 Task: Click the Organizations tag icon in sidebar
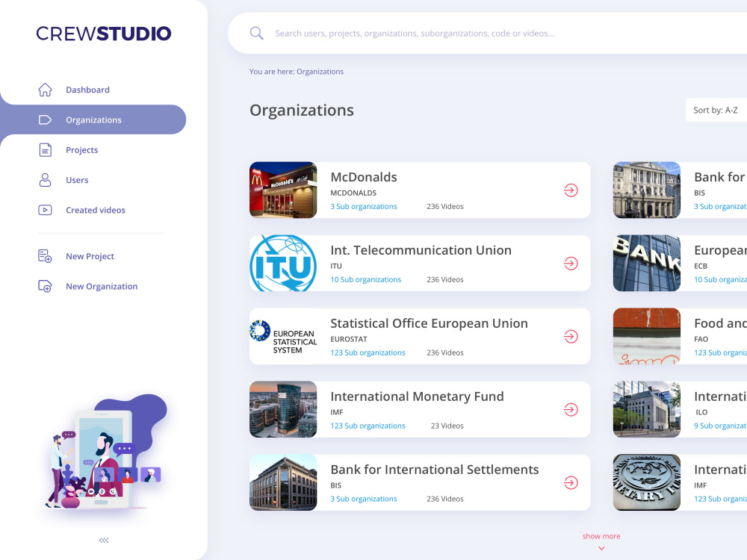pos(45,119)
